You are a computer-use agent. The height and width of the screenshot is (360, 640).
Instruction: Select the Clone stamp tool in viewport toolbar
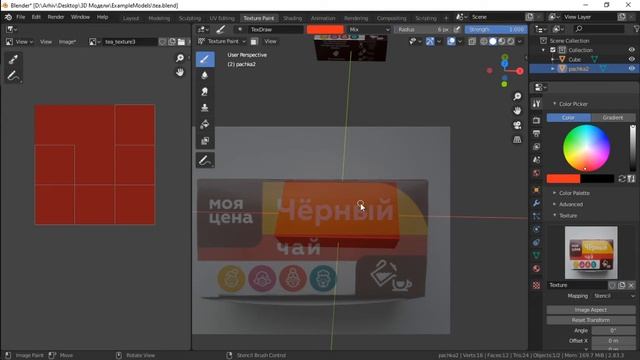pyautogui.click(x=205, y=108)
